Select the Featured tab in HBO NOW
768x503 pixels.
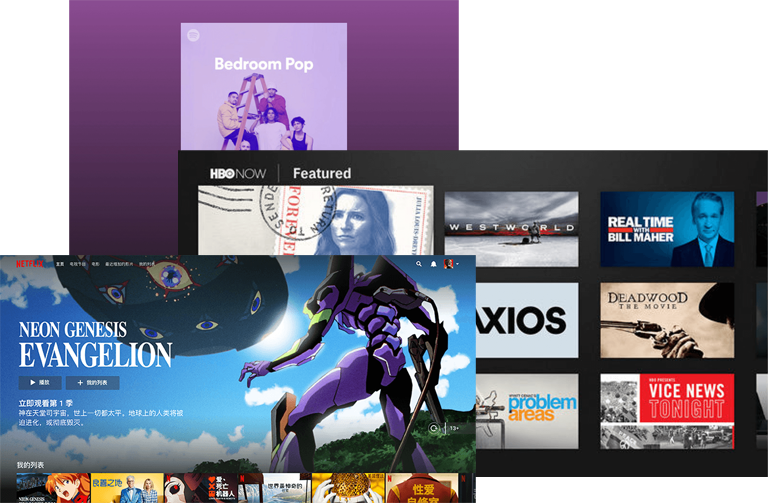point(321,174)
